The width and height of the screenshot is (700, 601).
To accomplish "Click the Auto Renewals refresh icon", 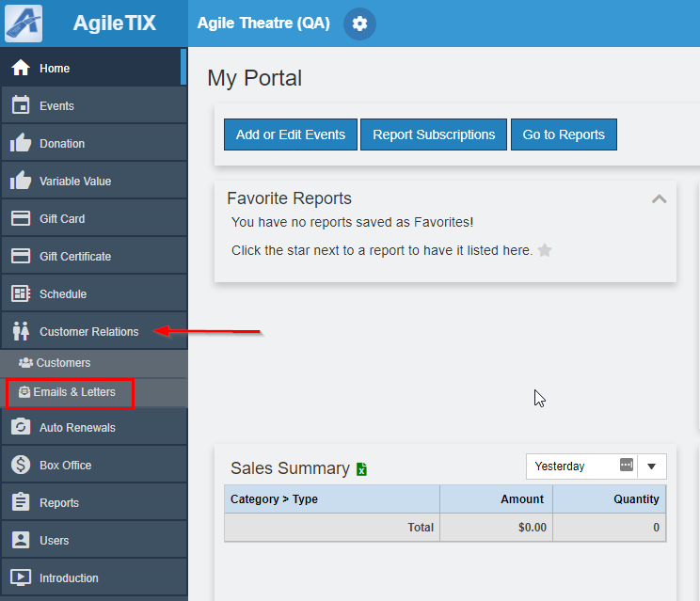I will click(21, 427).
